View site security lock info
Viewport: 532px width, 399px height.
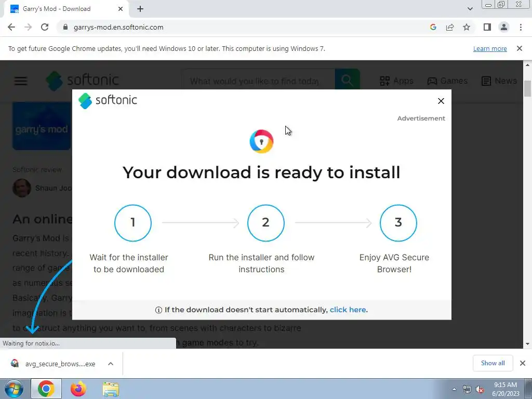[65, 27]
